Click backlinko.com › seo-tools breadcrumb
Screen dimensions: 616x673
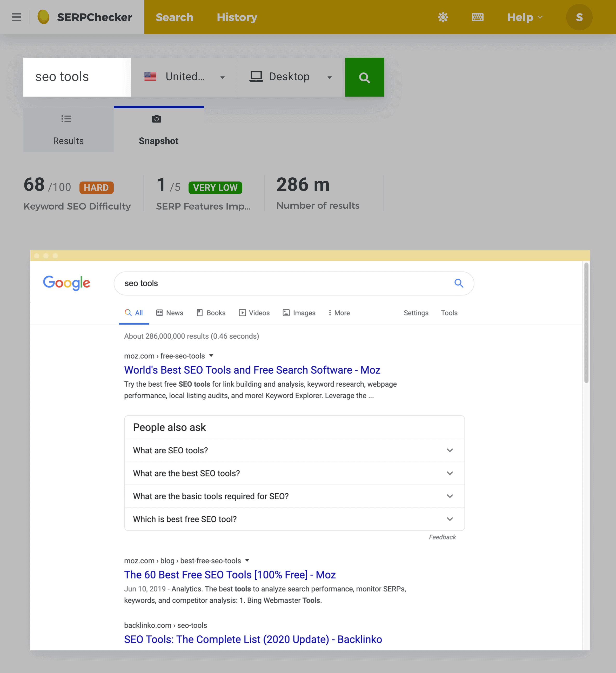pos(165,625)
